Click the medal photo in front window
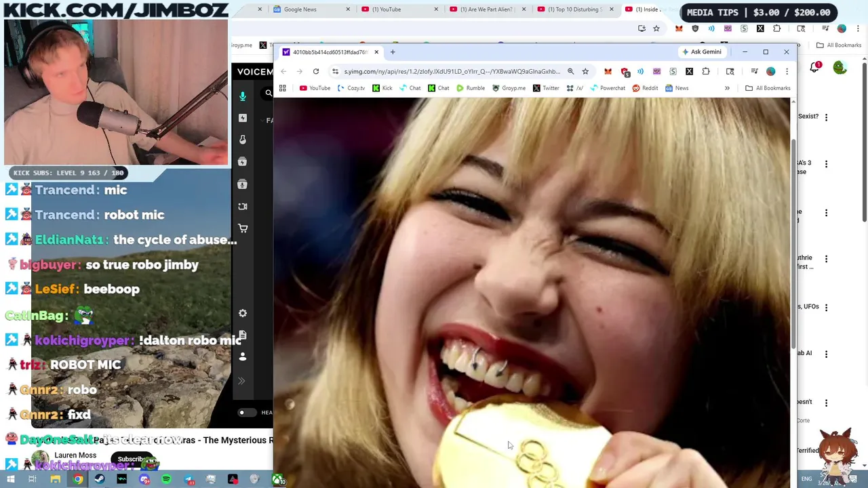Viewport: 868px width, 488px height. click(x=532, y=293)
